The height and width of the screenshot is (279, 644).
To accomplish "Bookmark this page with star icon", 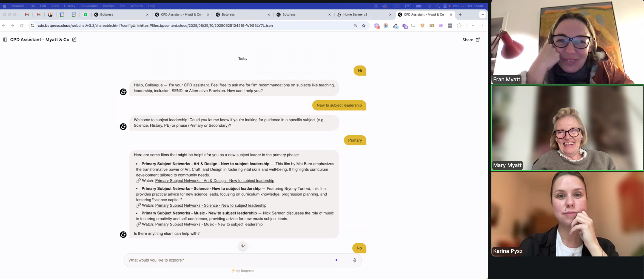I will click(x=364, y=25).
